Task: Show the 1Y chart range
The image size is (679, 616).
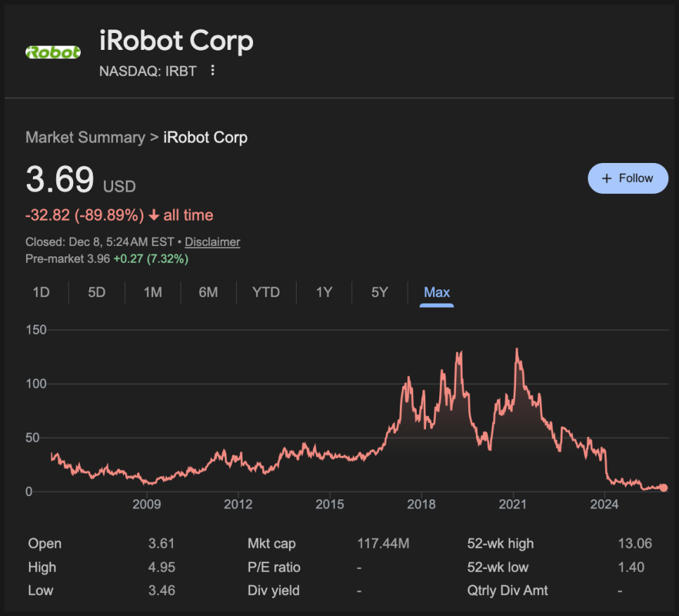Action: click(323, 292)
